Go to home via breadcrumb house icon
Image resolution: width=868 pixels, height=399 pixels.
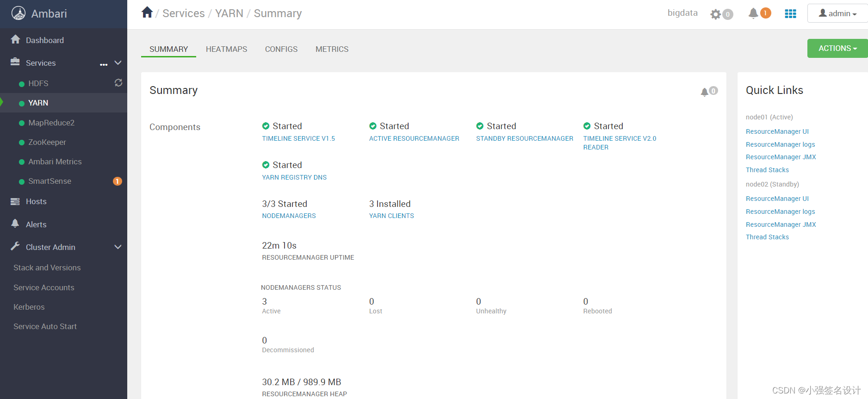(147, 12)
